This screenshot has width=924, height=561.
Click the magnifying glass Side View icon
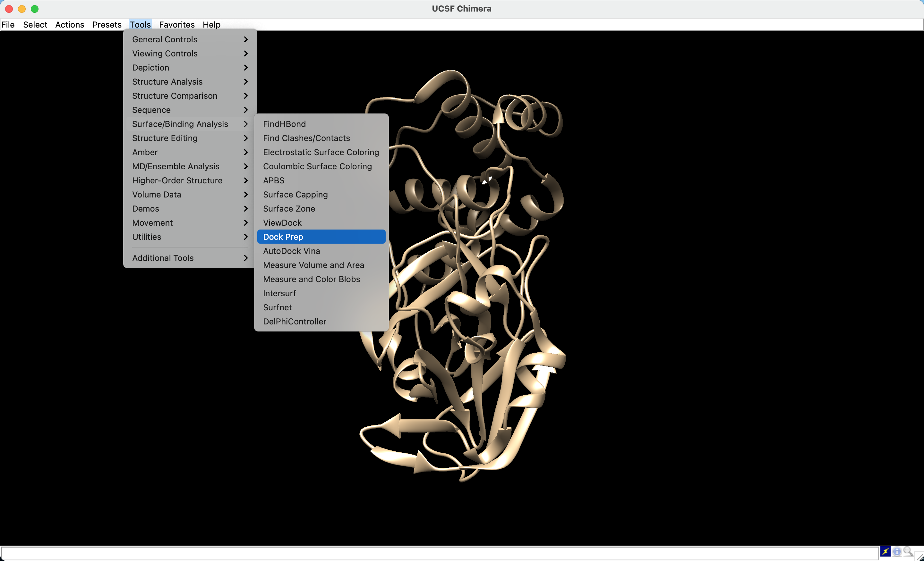point(908,551)
